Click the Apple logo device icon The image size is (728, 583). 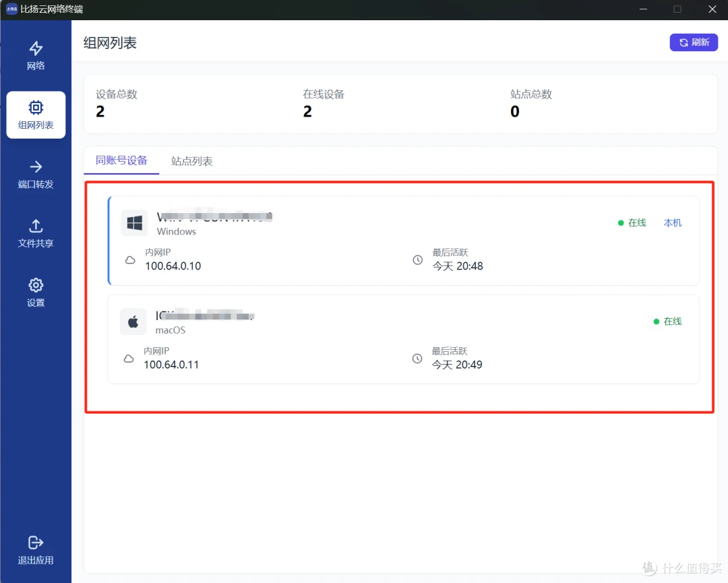click(133, 321)
